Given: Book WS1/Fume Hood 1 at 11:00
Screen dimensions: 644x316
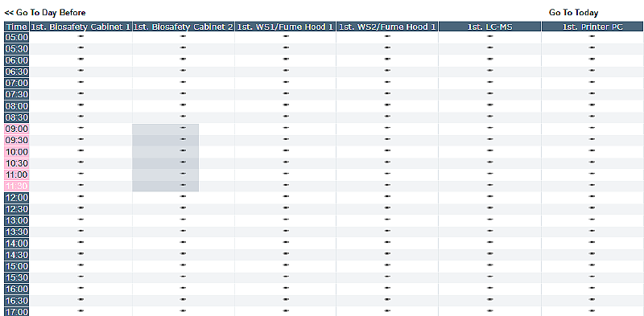Looking at the screenshot, I should 286,174.
